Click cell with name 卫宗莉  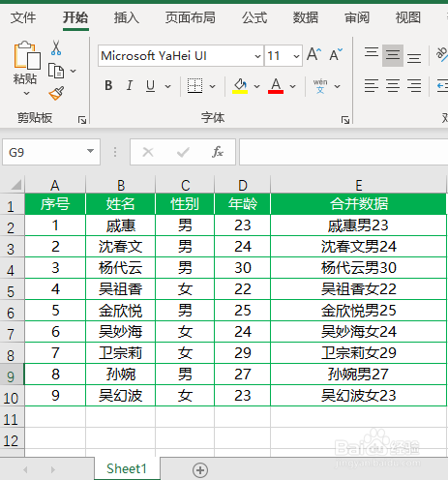tap(120, 353)
